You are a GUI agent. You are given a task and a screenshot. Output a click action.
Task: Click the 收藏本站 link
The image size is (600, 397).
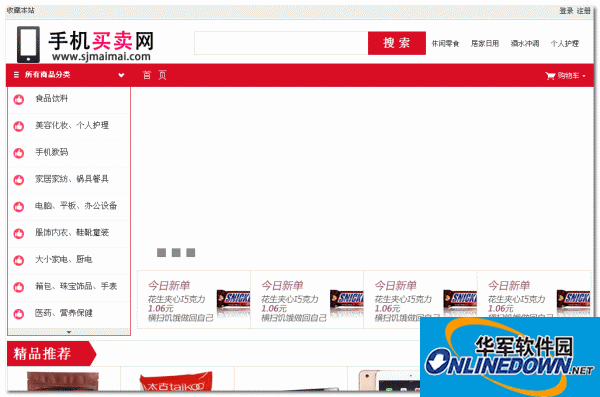tap(21, 10)
